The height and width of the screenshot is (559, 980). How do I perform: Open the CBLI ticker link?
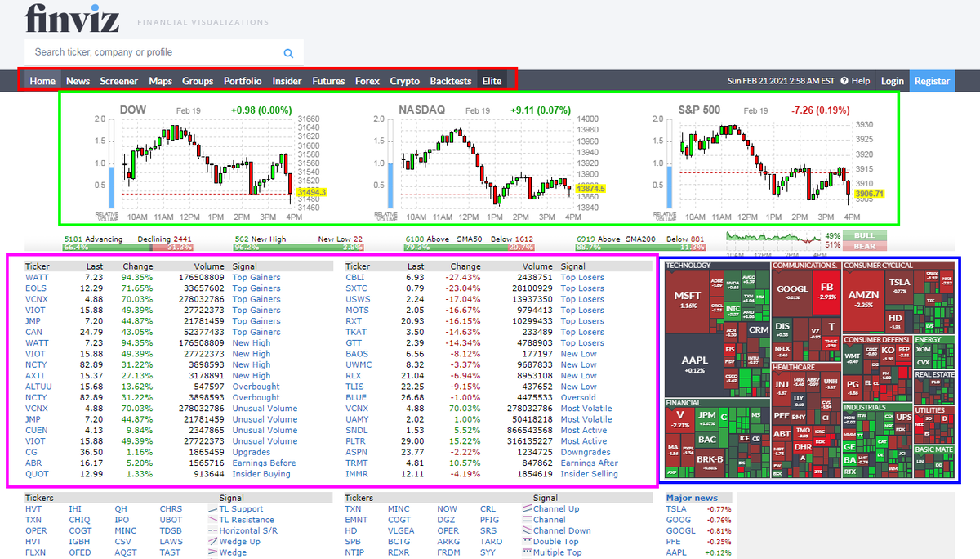(355, 278)
